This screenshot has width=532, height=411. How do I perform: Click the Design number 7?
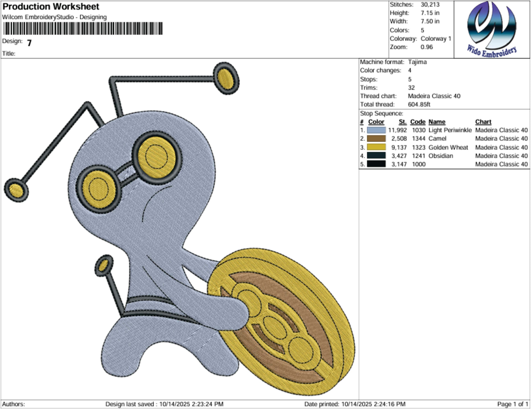(x=29, y=43)
